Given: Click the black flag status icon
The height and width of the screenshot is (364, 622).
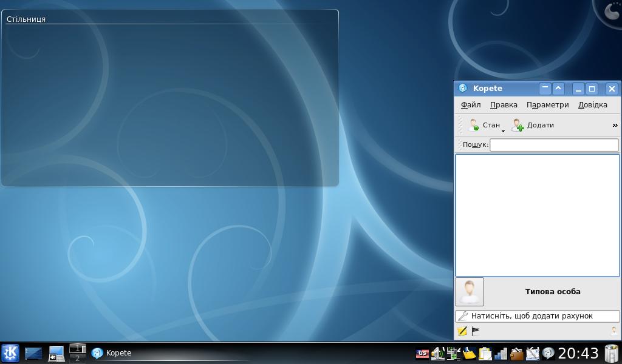Looking at the screenshot, I should [x=475, y=331].
